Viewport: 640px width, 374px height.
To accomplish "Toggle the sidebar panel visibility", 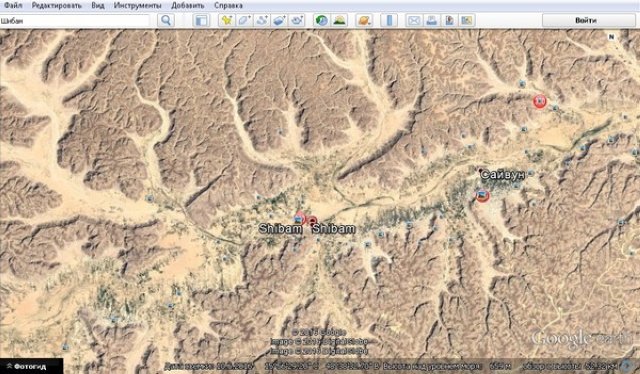I will click(201, 20).
